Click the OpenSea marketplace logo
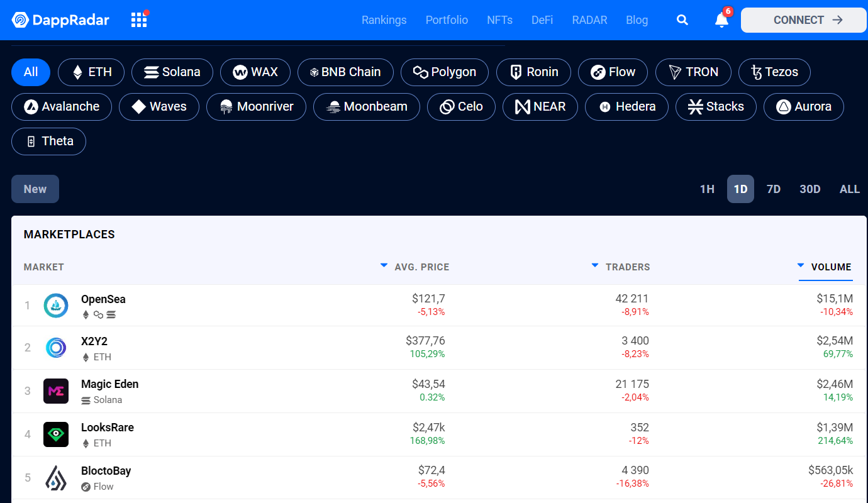Viewport: 868px width, 503px height. (x=56, y=306)
